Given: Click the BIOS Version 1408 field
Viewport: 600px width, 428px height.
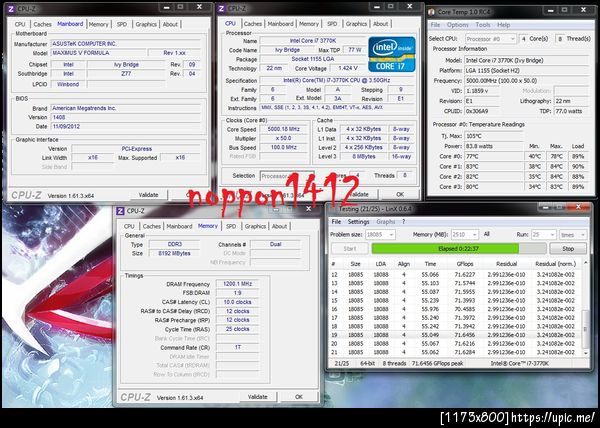Looking at the screenshot, I should click(x=126, y=117).
